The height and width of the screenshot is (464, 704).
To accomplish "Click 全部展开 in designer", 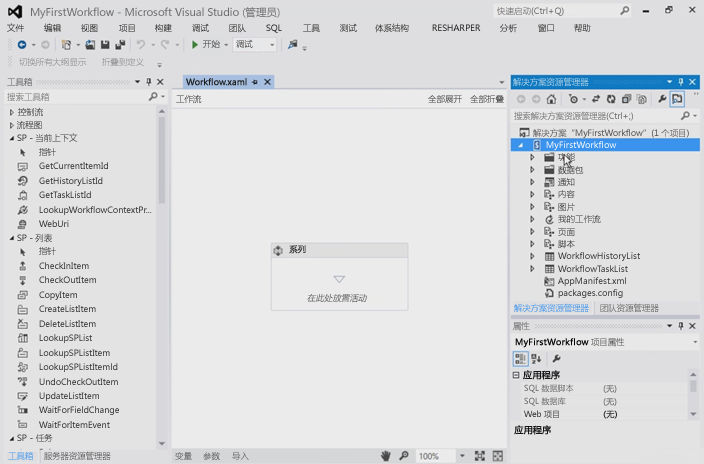I will 444,99.
